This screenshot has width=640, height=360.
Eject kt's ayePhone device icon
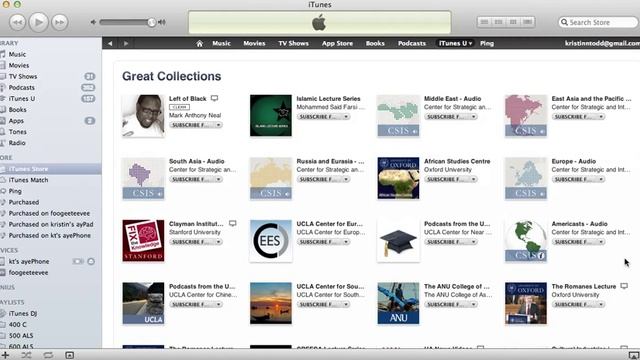(91, 261)
